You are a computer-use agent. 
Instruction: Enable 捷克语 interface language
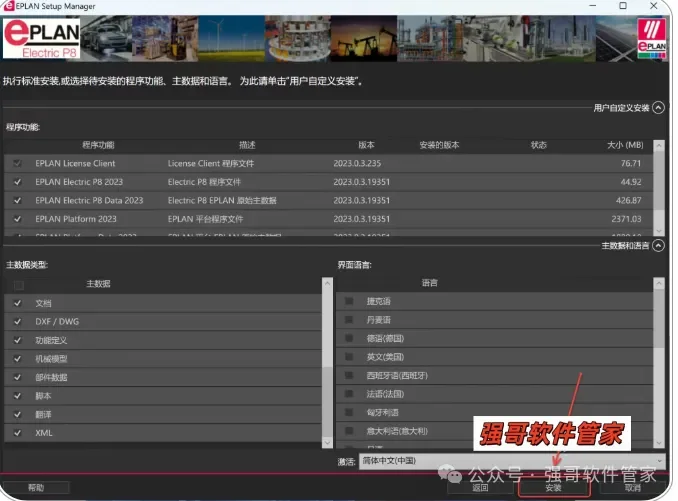click(x=349, y=301)
